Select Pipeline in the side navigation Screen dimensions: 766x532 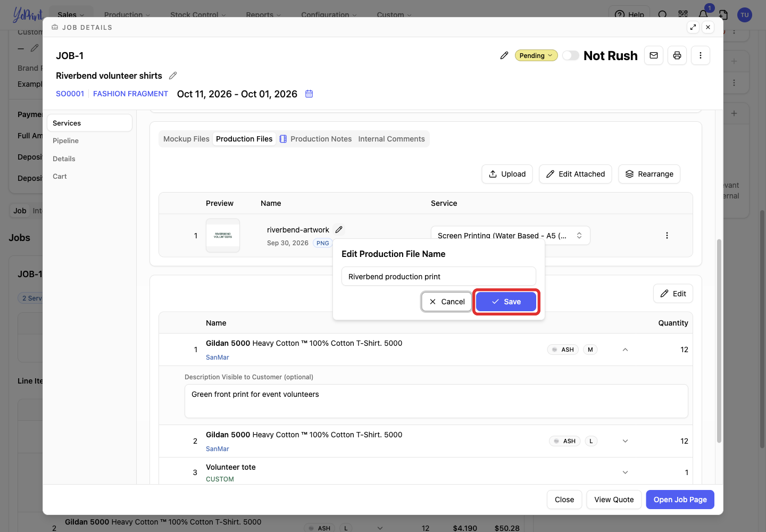[89, 140]
